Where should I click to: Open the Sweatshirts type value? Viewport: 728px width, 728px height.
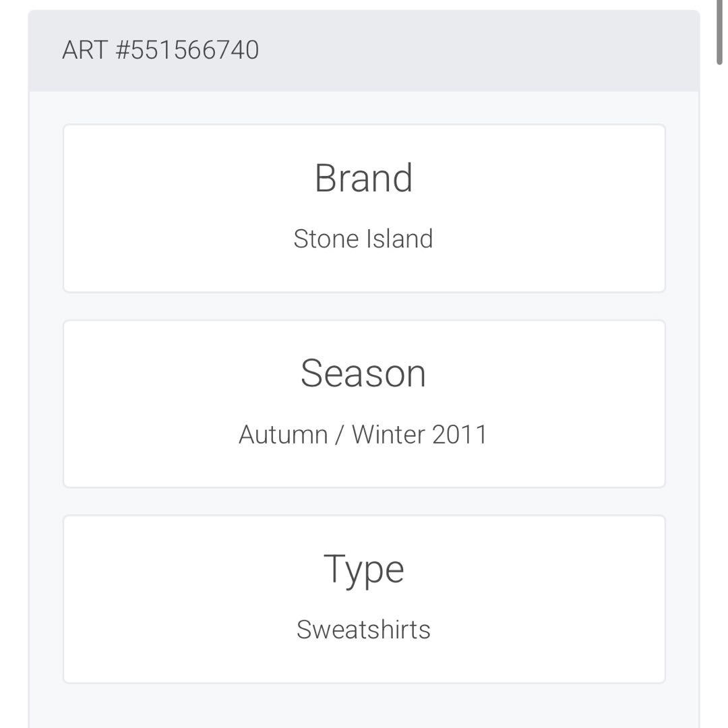tap(363, 630)
